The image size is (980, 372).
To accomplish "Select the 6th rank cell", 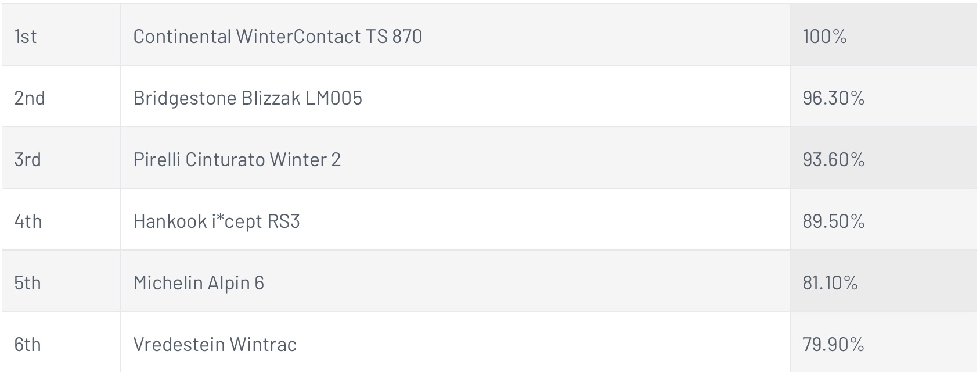I will click(x=62, y=342).
